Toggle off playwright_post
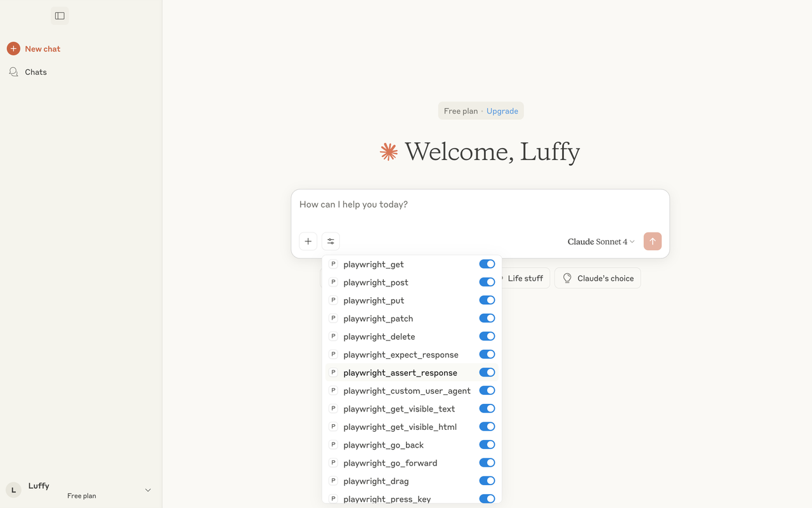812x508 pixels. pos(487,282)
